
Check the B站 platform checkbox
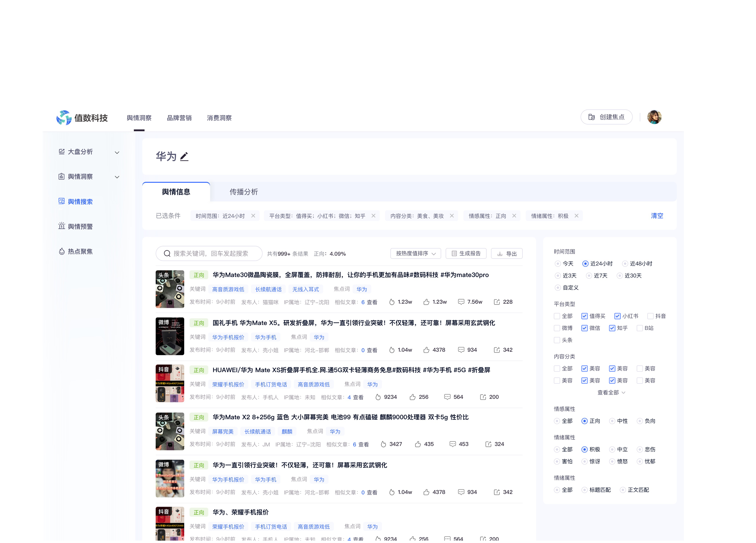639,328
